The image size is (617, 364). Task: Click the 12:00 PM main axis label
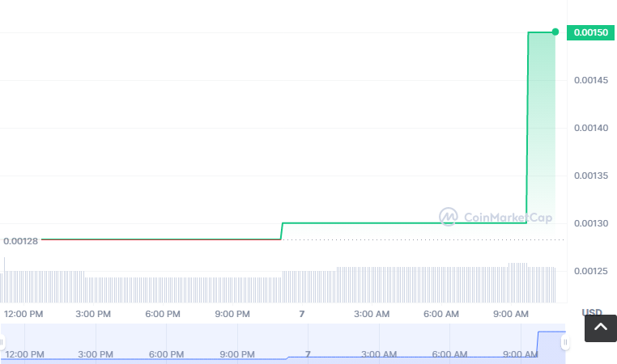pyautogui.click(x=23, y=314)
